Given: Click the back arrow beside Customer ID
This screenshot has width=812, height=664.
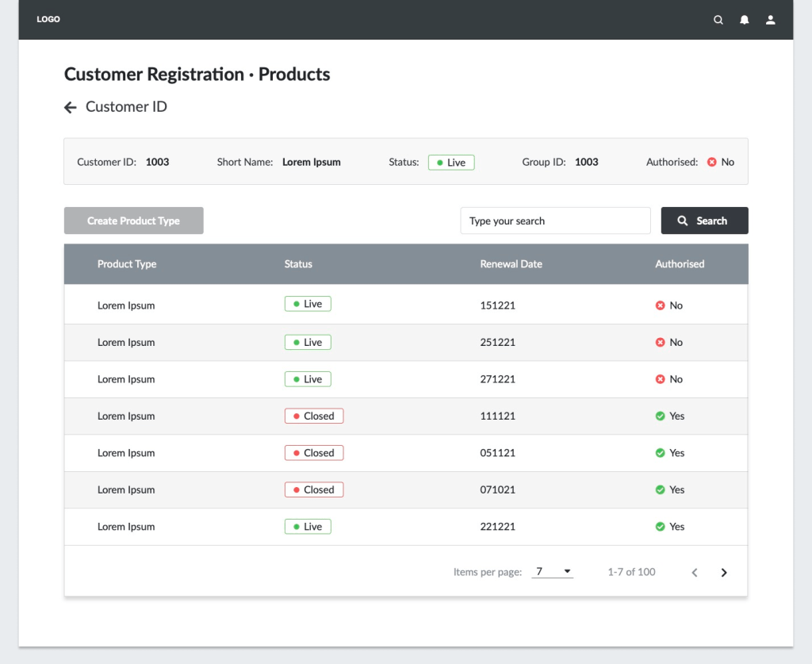Looking at the screenshot, I should (71, 107).
